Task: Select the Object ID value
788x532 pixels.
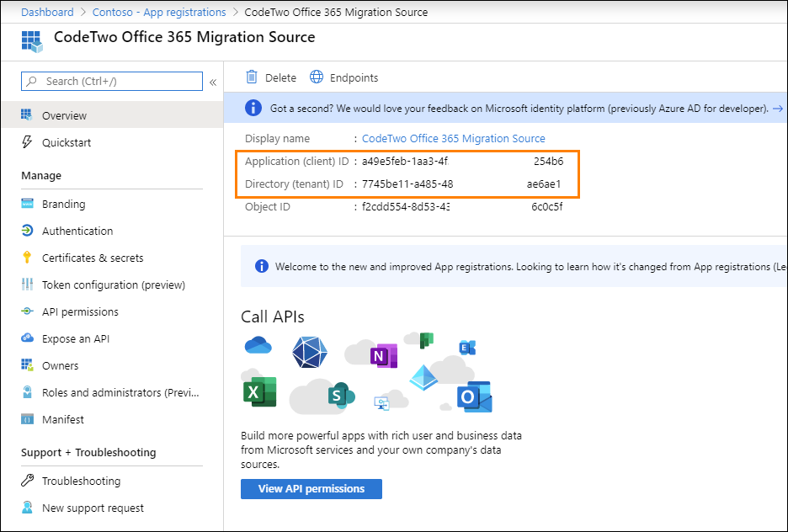Action: pyautogui.click(x=462, y=206)
